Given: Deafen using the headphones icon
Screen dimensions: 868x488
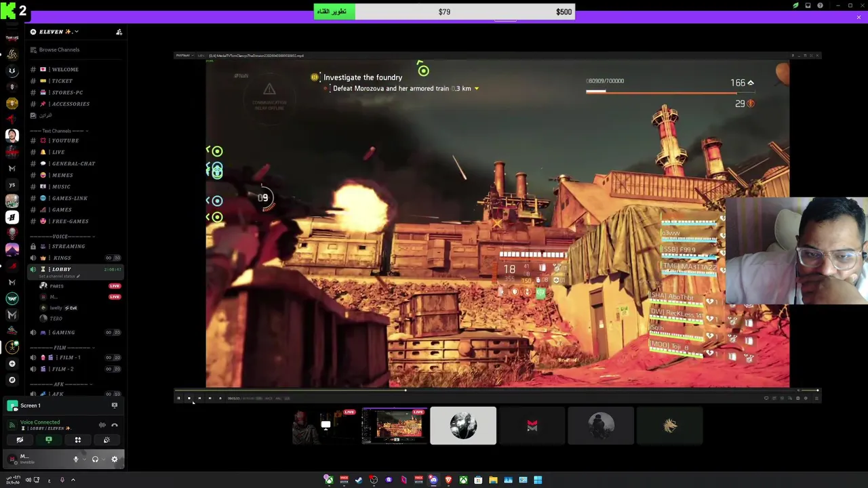Looking at the screenshot, I should point(95,460).
